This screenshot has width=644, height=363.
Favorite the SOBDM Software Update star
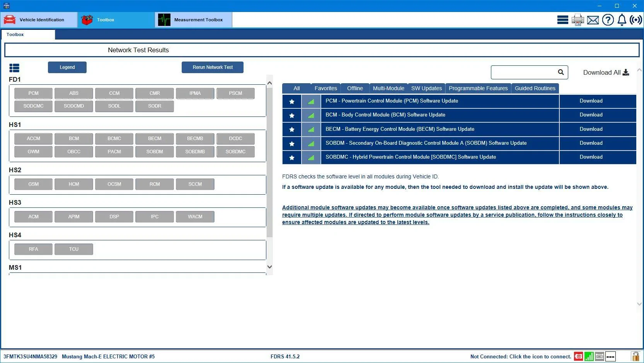(292, 144)
